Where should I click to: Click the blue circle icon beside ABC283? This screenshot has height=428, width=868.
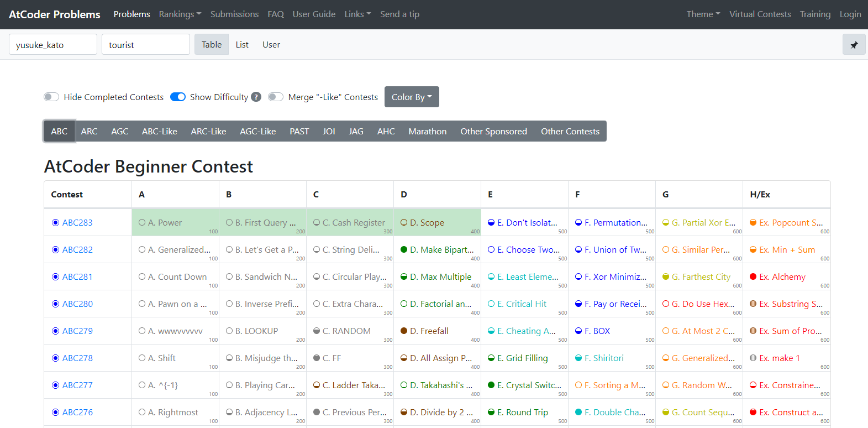pyautogui.click(x=55, y=222)
